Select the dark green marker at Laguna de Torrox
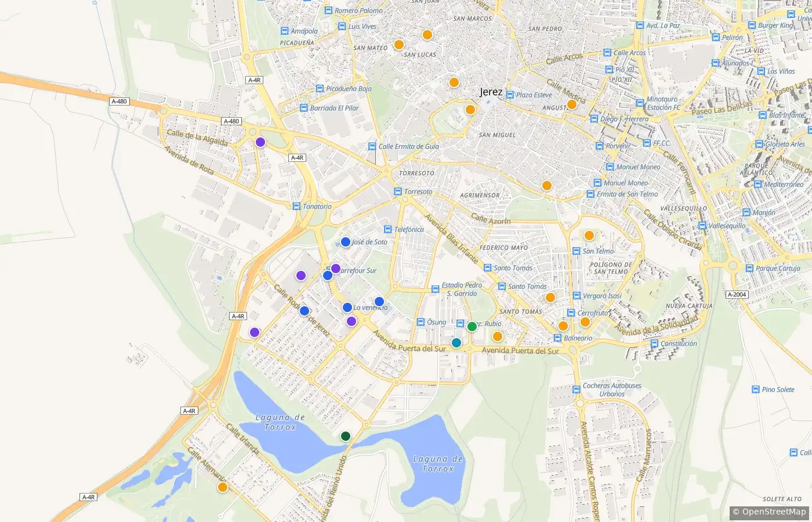 pyautogui.click(x=346, y=436)
